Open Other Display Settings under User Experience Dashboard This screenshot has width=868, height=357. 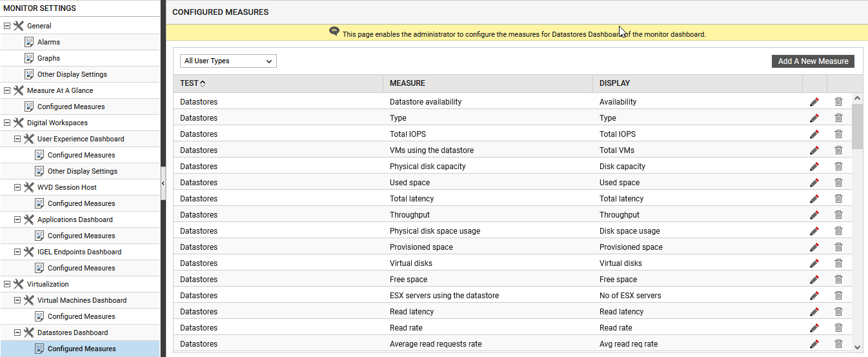pyautogui.click(x=83, y=171)
